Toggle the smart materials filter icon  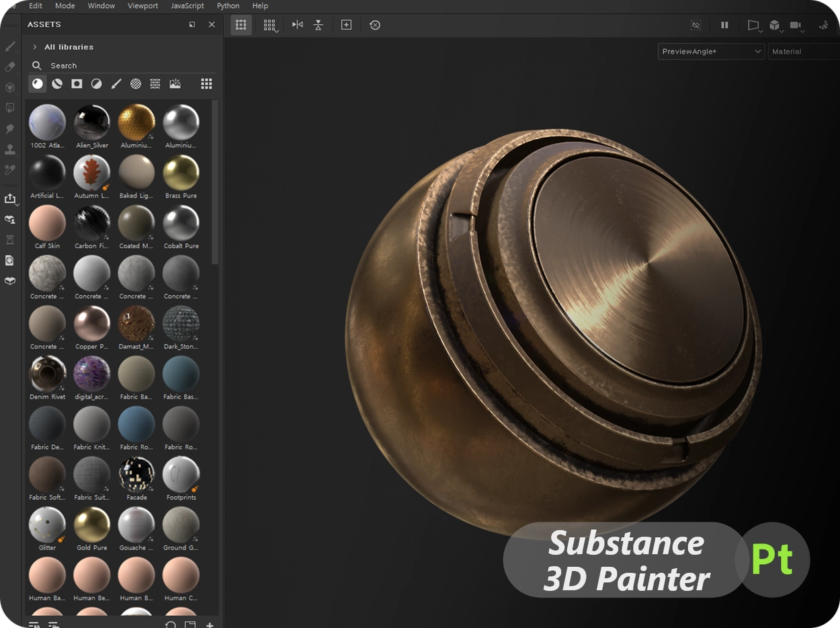pos(57,84)
